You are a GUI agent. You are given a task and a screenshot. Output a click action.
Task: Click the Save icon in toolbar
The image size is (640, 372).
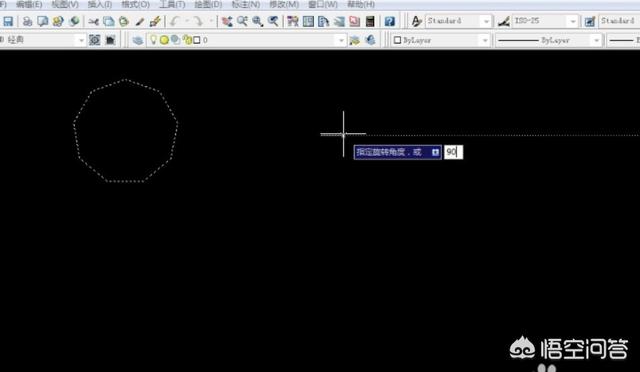point(8,21)
